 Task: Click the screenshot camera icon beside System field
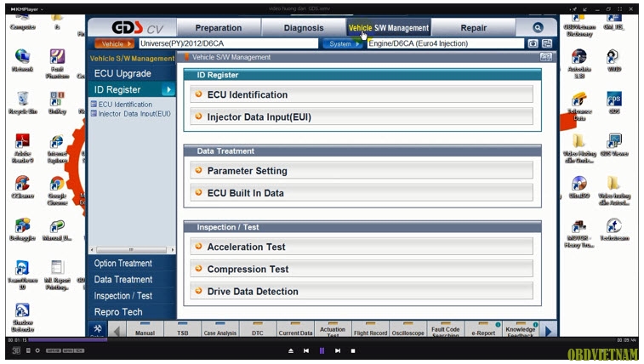[x=533, y=43]
